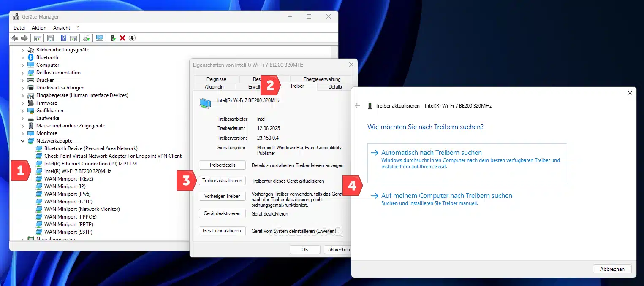Click the Bluetooth category icon
Screen dimensions: 644x286
pos(30,57)
